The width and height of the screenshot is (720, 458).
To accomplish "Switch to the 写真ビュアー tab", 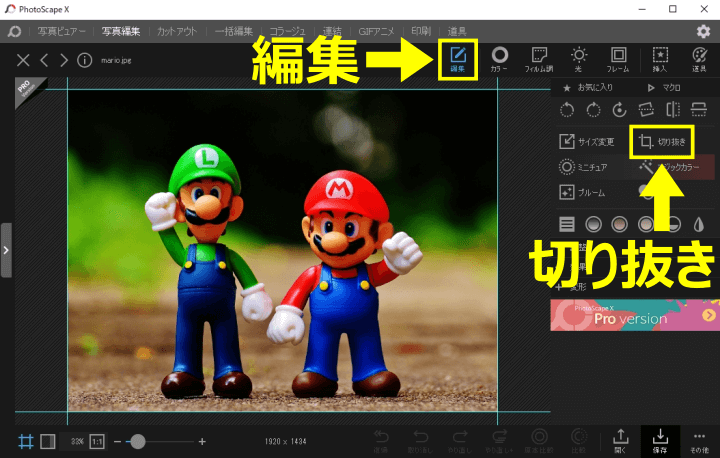I will click(x=62, y=31).
